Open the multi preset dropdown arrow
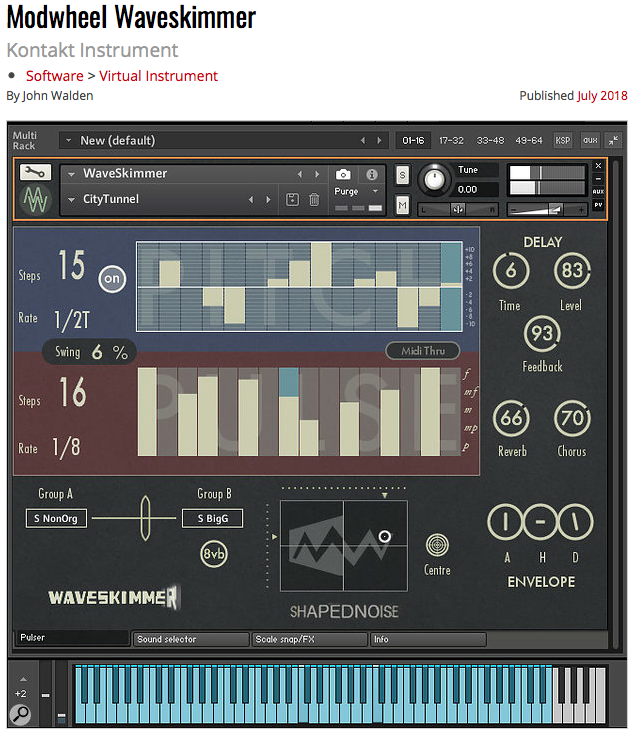Screen dimensions: 635x740 (68, 140)
